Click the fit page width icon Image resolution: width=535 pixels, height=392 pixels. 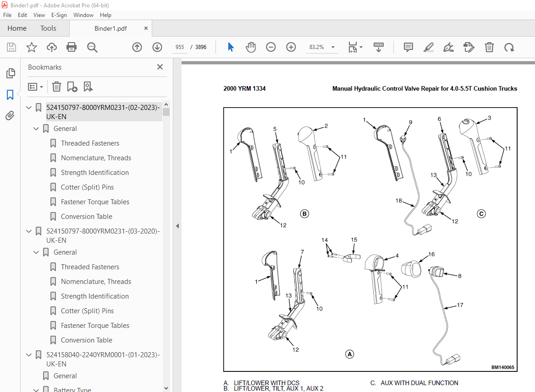pyautogui.click(x=353, y=47)
